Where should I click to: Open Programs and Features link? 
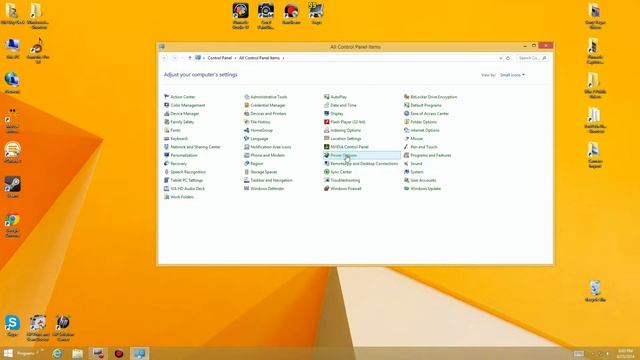coord(431,156)
